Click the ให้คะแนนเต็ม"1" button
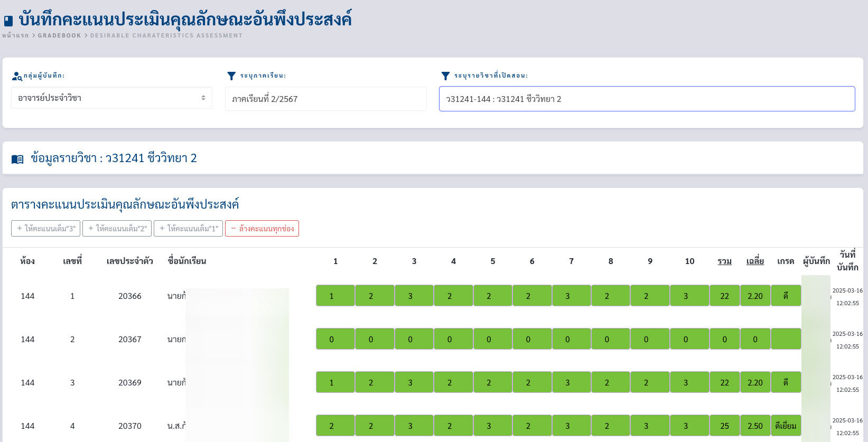The height and width of the screenshot is (442, 868). (188, 229)
